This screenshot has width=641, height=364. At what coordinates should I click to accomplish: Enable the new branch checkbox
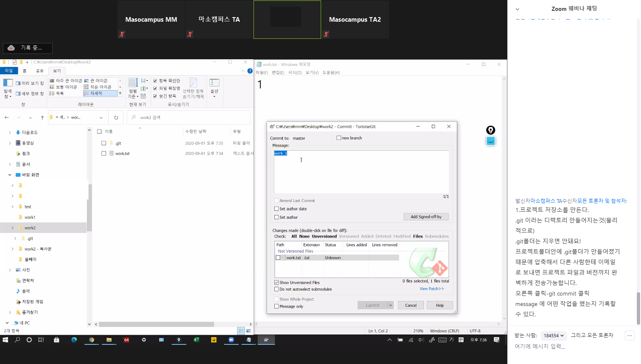(x=339, y=138)
